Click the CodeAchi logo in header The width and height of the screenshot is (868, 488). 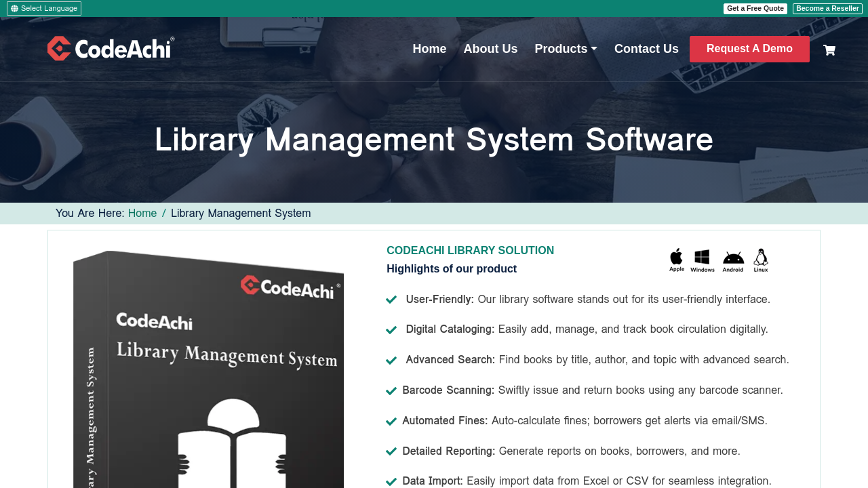111,49
